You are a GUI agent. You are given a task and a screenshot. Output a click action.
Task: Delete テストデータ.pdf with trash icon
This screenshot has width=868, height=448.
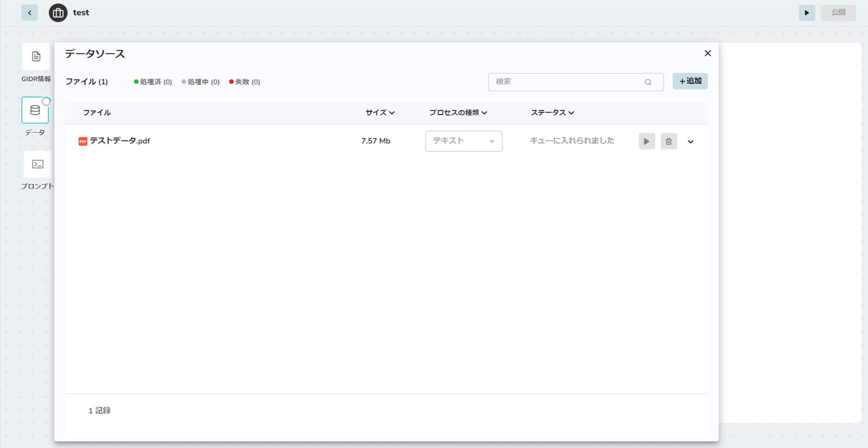click(x=669, y=141)
